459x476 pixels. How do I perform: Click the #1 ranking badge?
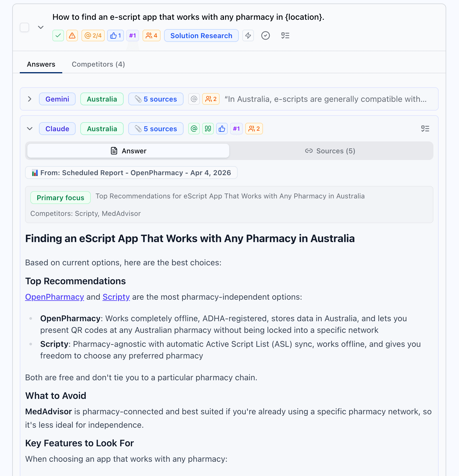133,35
